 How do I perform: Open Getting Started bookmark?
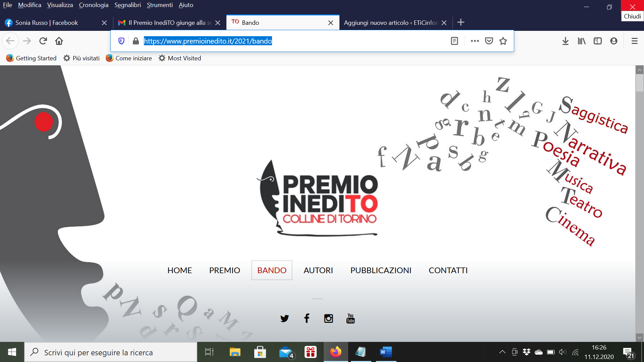pyautogui.click(x=31, y=58)
